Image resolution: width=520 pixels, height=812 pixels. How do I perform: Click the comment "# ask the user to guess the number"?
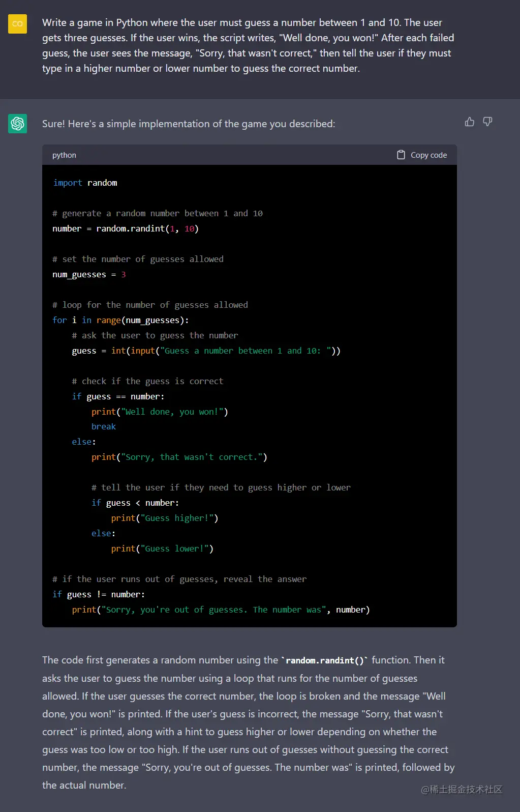(155, 335)
